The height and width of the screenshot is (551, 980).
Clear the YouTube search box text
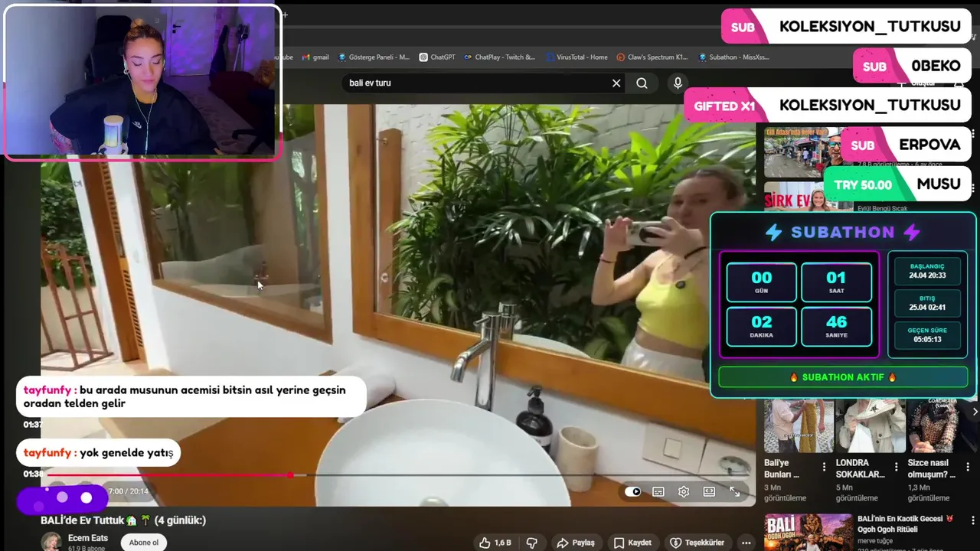point(616,83)
